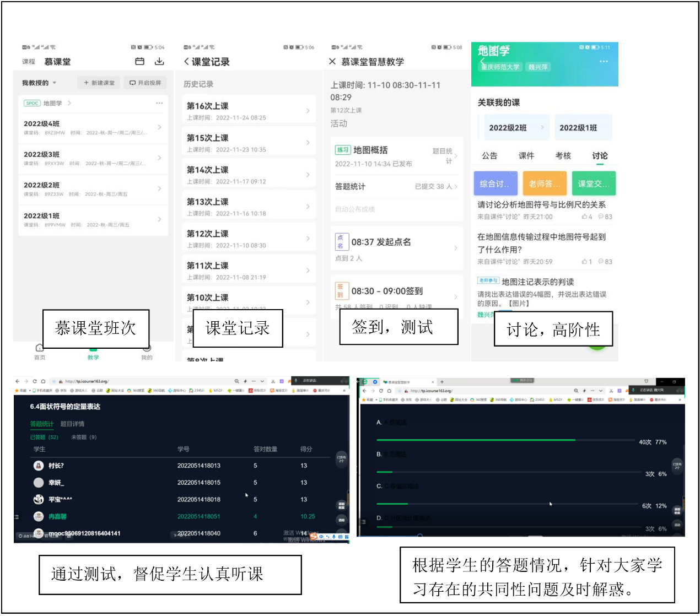Open the calendar icon in 慕课堂 header
Screen dimensions: 700x616
(140, 61)
